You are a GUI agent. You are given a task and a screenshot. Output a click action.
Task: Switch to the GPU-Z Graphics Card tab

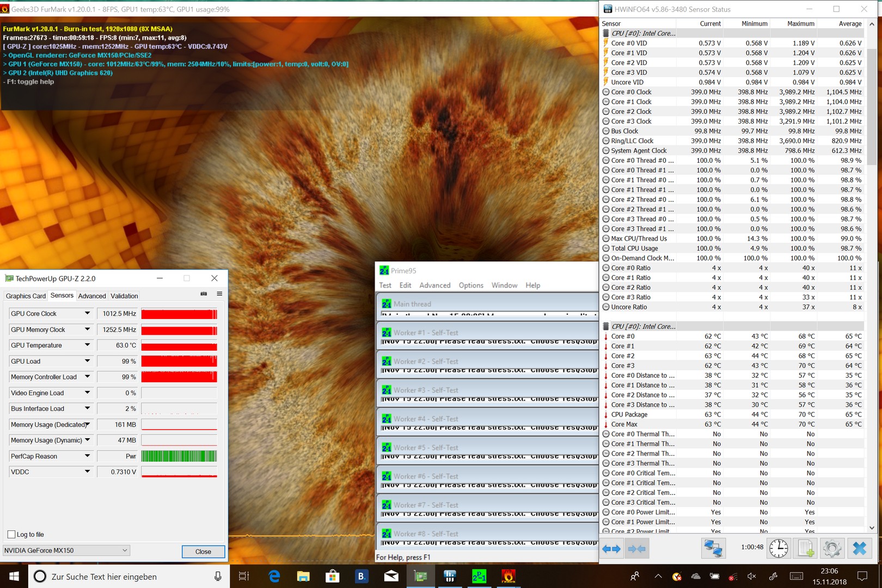click(x=26, y=296)
